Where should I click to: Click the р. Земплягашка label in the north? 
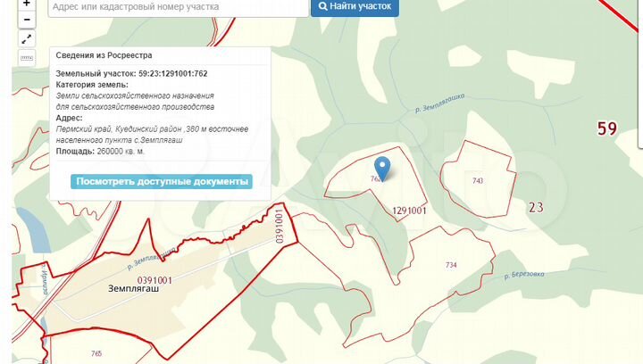439,103
